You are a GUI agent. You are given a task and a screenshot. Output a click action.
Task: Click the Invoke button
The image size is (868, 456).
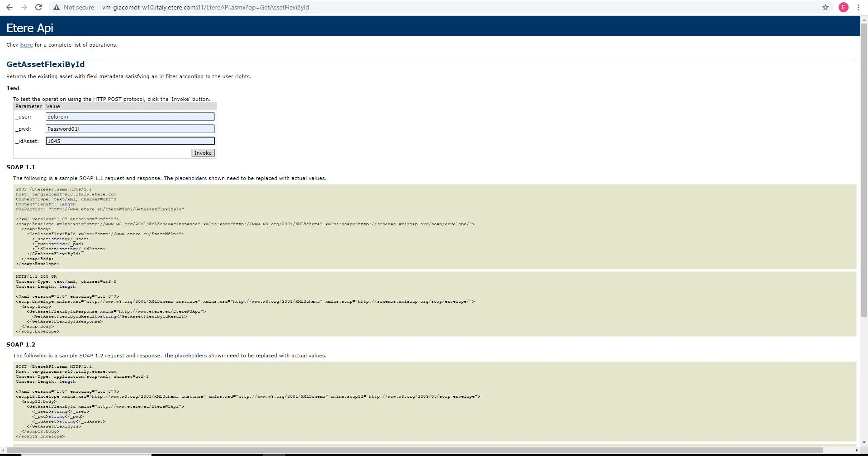coord(203,153)
